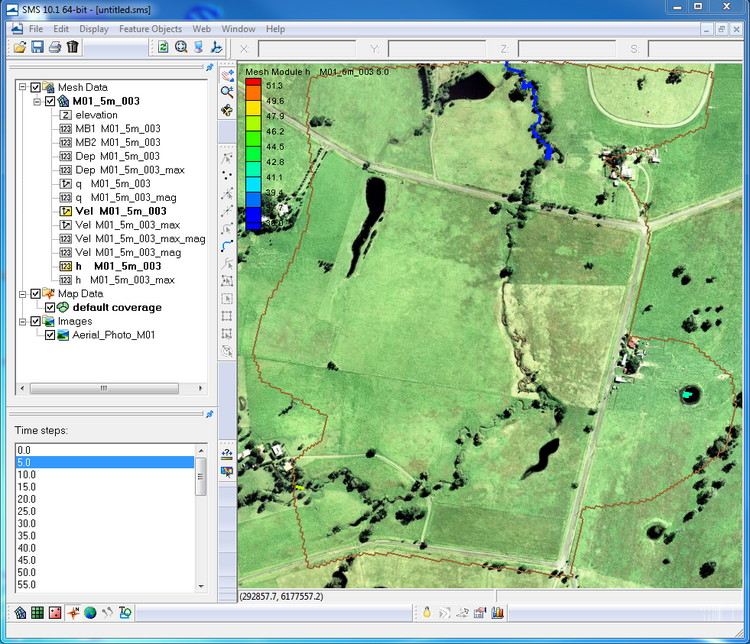The width and height of the screenshot is (750, 644).
Task: Click the Save icon in the toolbar
Action: pyautogui.click(x=37, y=47)
